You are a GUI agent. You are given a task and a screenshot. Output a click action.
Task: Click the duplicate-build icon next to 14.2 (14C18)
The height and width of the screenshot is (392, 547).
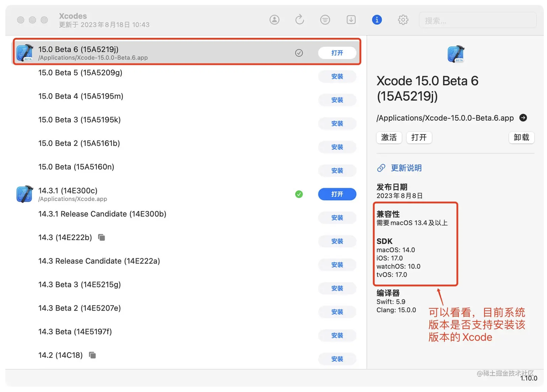92,355
